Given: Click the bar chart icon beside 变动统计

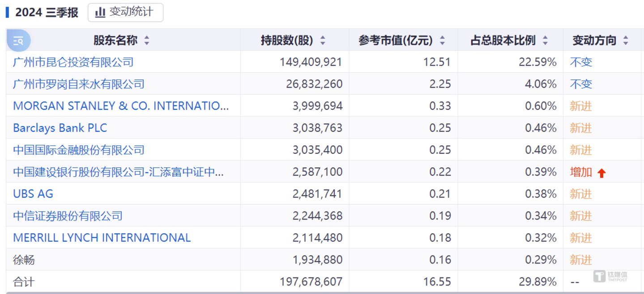Looking at the screenshot, I should (x=100, y=13).
